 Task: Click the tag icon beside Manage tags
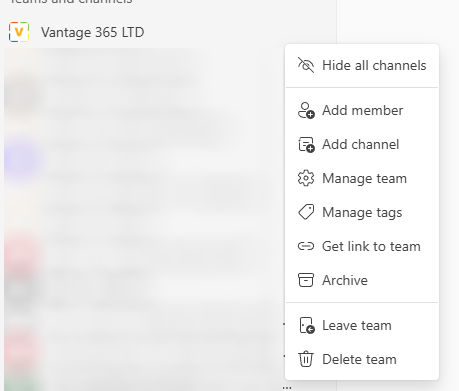coord(306,212)
